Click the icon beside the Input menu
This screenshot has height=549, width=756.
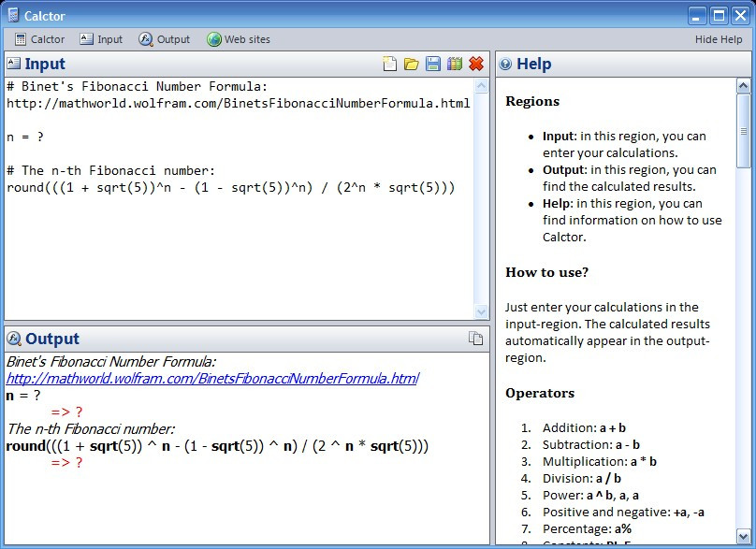pos(86,39)
